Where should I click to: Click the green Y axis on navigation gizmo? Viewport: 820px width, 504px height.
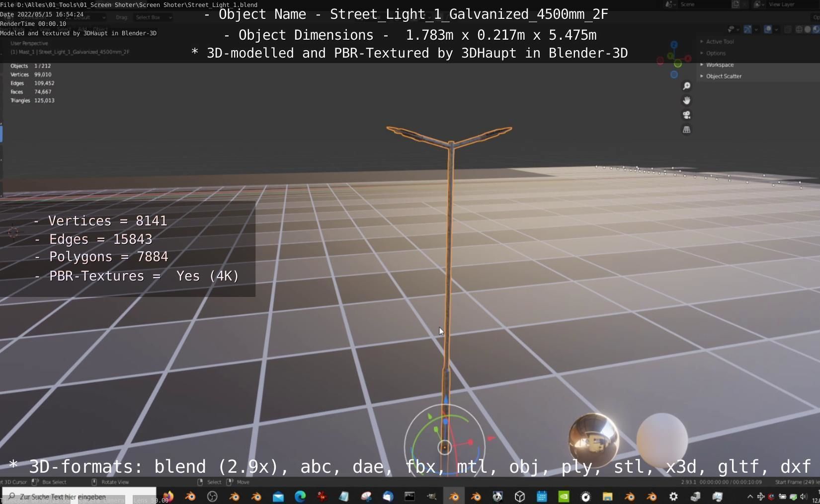click(x=670, y=56)
